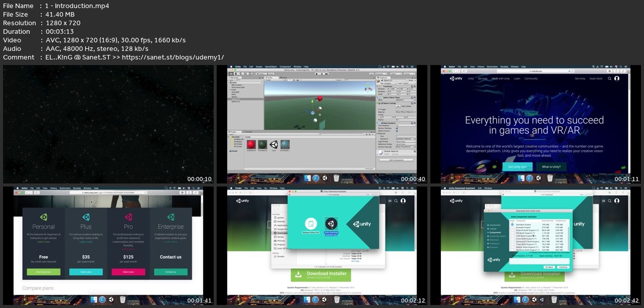Screen dimensions: 644x308
Task: Select the Game scene asset with Unity logo
Action: (274, 145)
